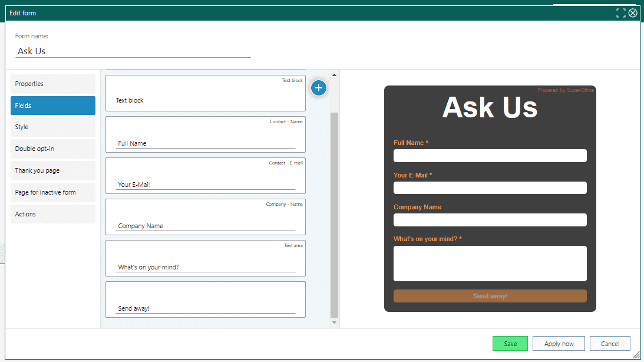Click the preview What's on your mind textarea
Screen dimensions: 644x362
tap(490, 264)
